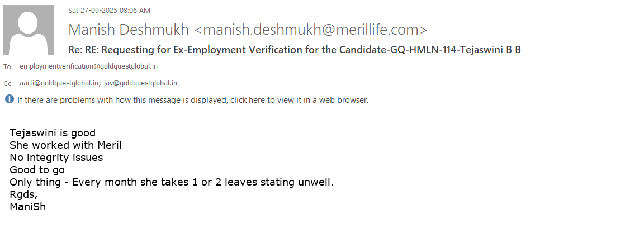Click the sender name Manish Deshmukh

click(x=129, y=30)
